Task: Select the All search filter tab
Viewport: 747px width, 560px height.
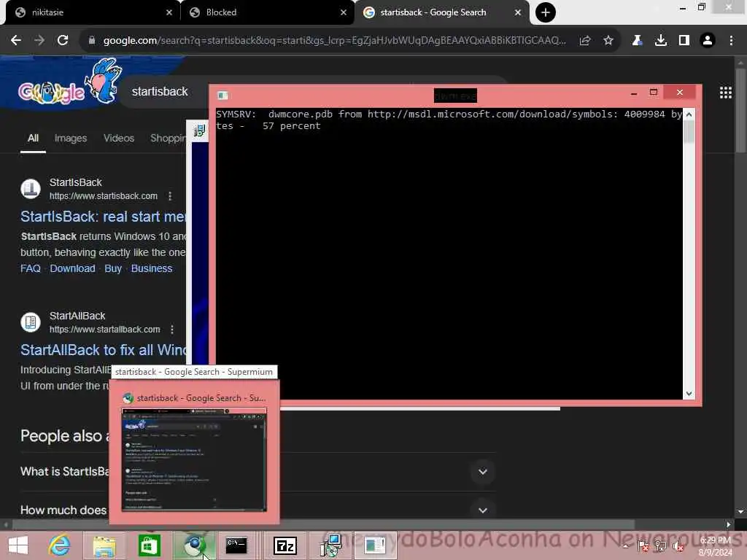Action: 33,138
